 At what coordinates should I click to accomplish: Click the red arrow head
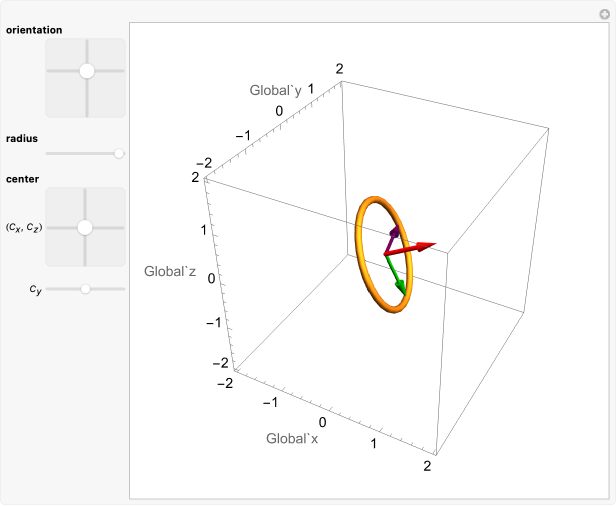(x=427, y=245)
